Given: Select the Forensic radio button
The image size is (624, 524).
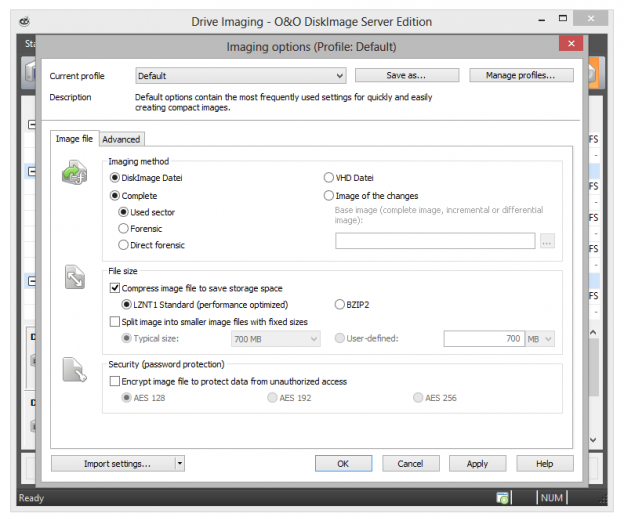Looking at the screenshot, I should coord(123,228).
